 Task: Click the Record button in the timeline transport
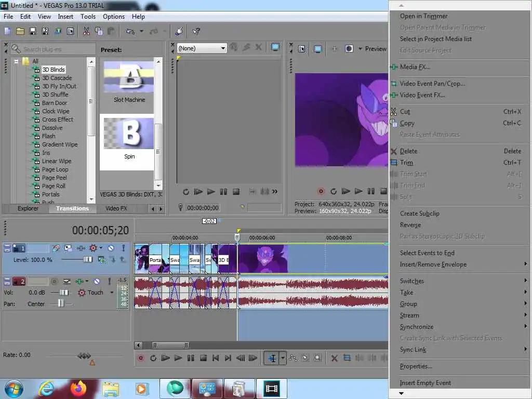pyautogui.click(x=141, y=358)
